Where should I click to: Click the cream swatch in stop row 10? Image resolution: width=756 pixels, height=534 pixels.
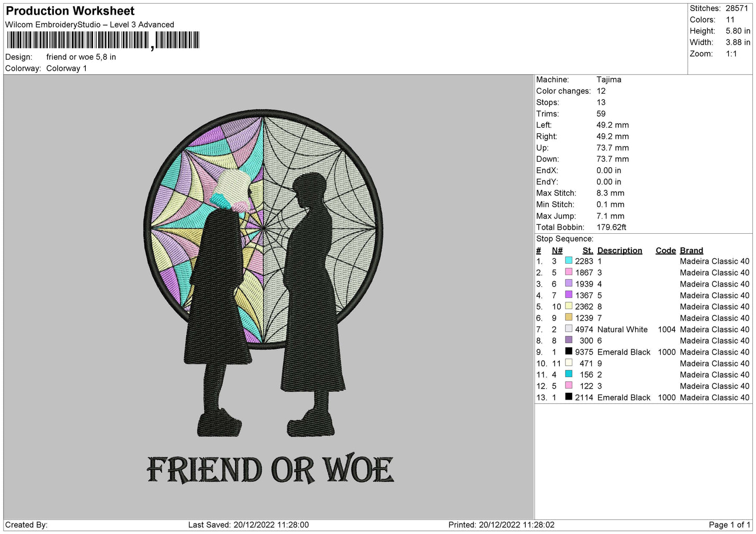[569, 362]
